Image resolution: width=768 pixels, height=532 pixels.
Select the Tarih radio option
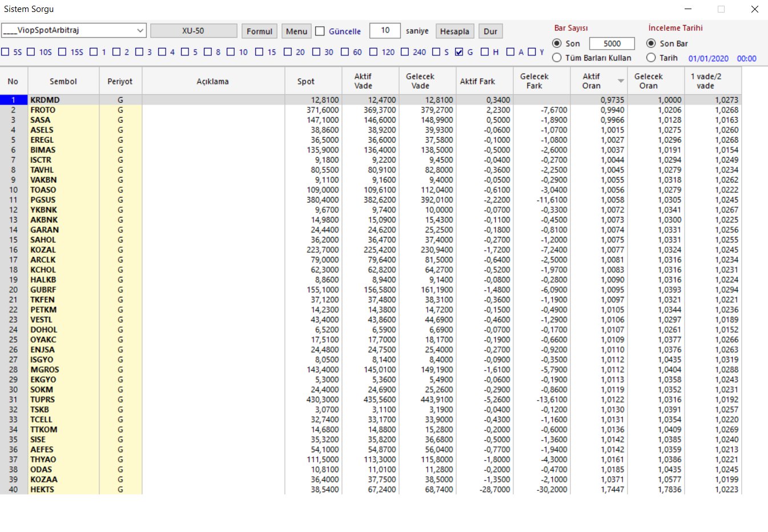pos(650,58)
